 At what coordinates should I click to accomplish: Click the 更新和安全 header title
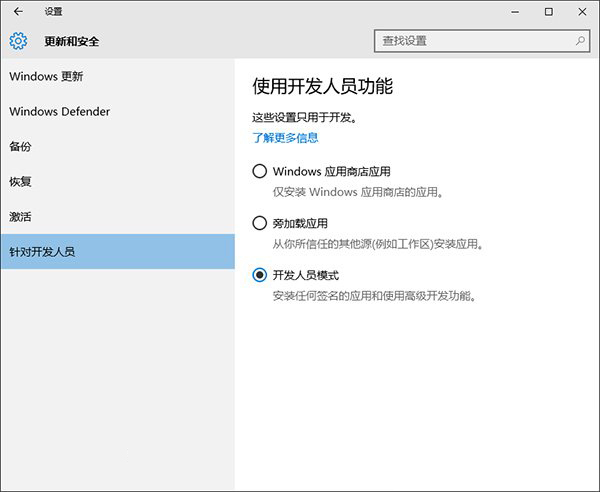[72, 41]
